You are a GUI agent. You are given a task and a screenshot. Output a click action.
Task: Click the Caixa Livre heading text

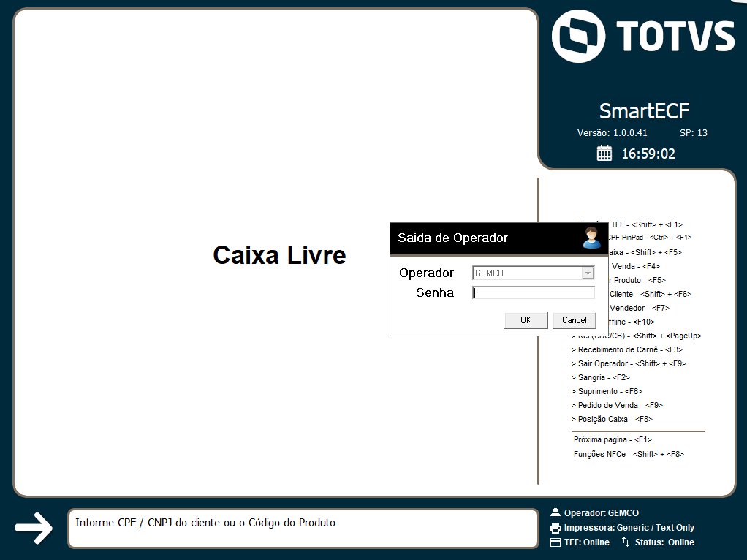coord(279,255)
